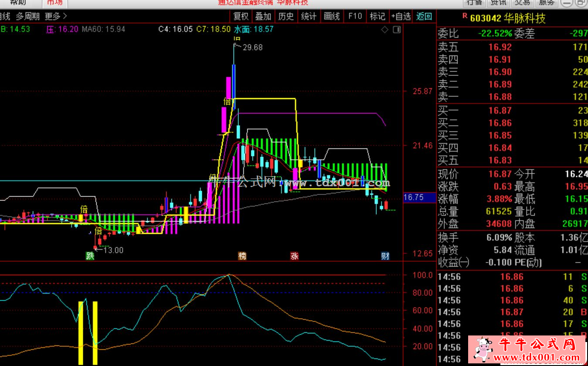588x366 pixels.
Task: Click the C7: 18.50 indicator label
Action: point(213,30)
